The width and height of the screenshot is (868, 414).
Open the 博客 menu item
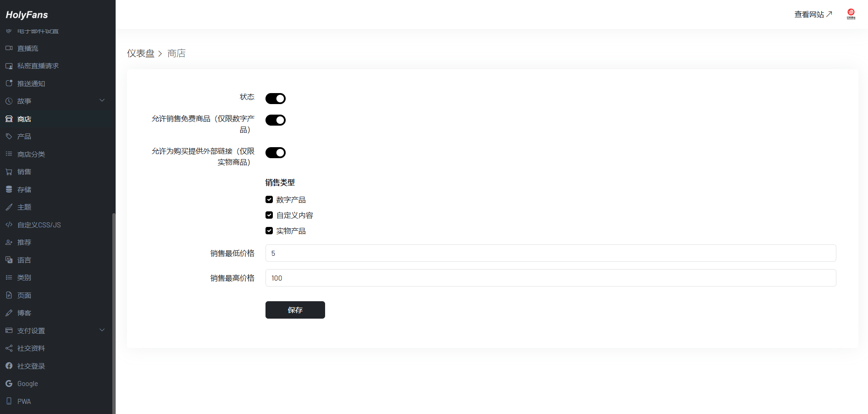24,313
